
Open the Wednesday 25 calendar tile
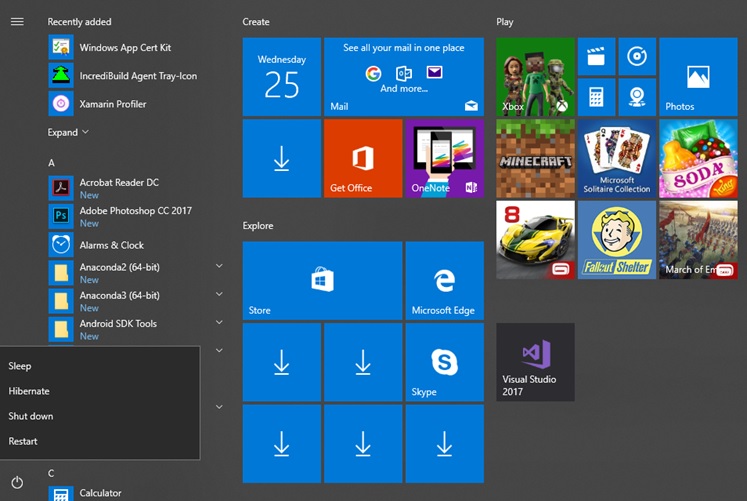click(x=281, y=76)
